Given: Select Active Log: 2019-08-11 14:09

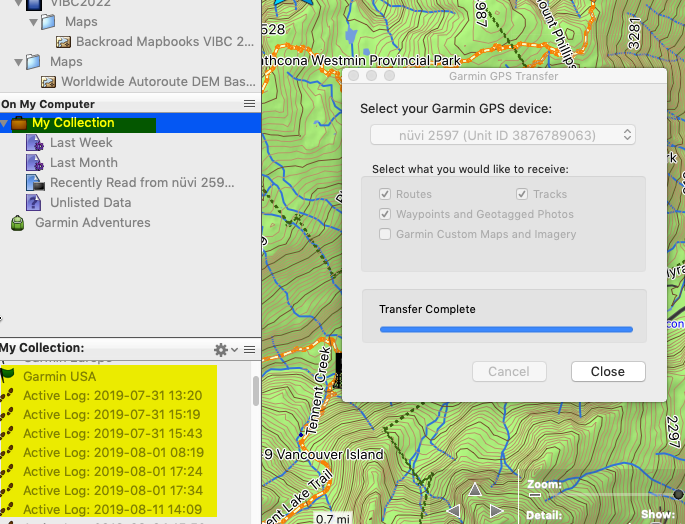Looking at the screenshot, I should click(x=113, y=510).
